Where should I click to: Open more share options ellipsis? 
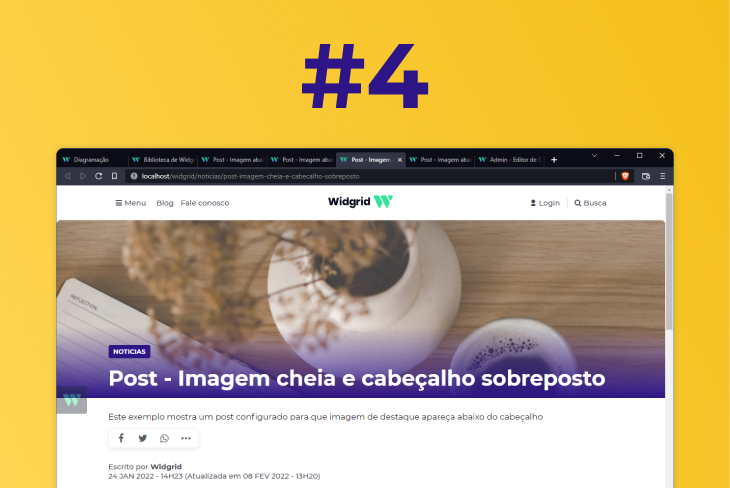(186, 438)
